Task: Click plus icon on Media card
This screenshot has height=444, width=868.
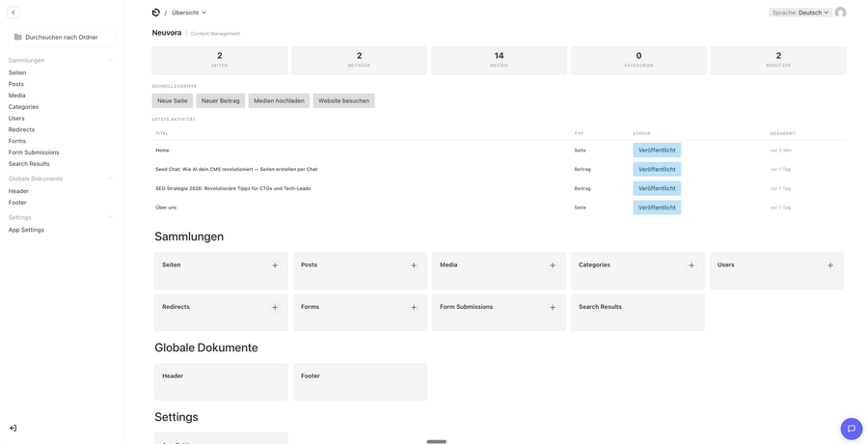Action: point(553,265)
